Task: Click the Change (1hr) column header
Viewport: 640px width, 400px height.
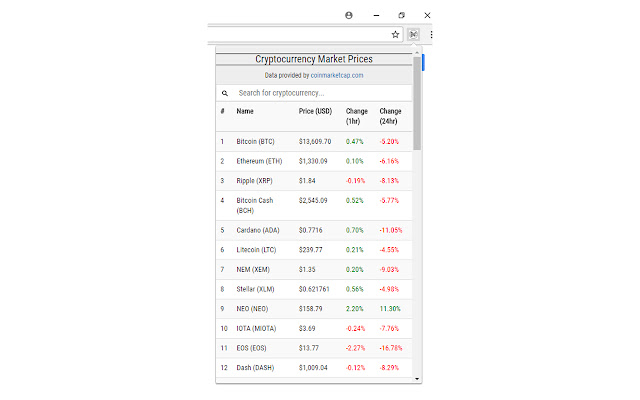Action: point(357,116)
